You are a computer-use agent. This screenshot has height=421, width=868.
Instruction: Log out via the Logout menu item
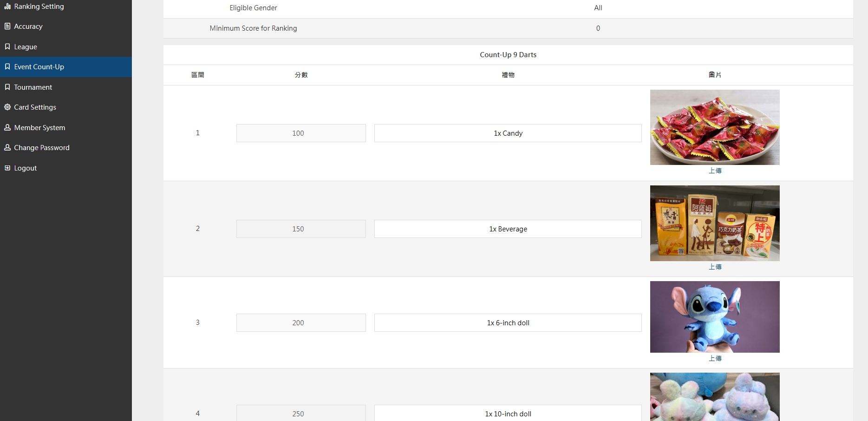pyautogui.click(x=66, y=168)
